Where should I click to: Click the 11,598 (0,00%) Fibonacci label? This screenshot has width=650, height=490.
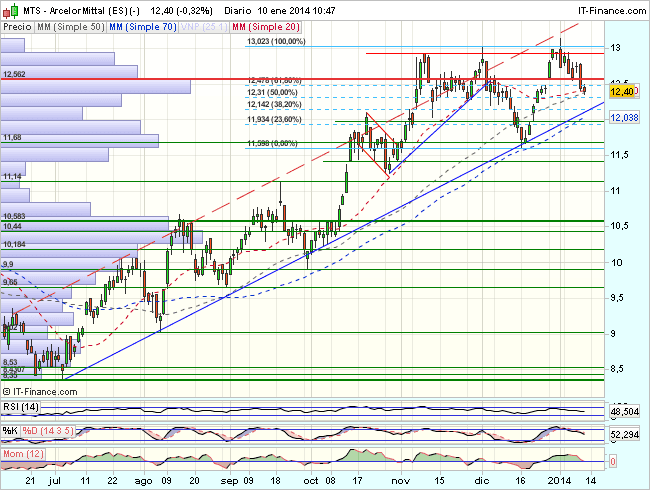tap(272, 143)
